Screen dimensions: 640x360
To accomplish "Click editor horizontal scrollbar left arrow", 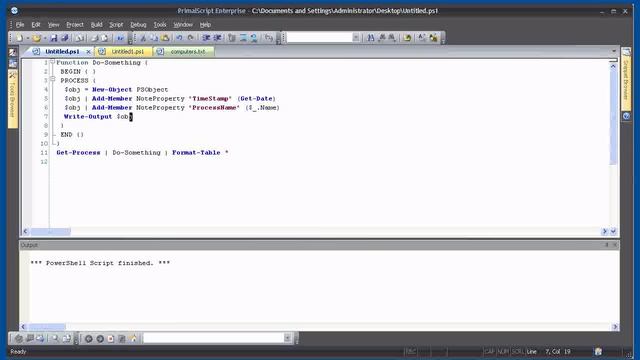I will click(26, 231).
